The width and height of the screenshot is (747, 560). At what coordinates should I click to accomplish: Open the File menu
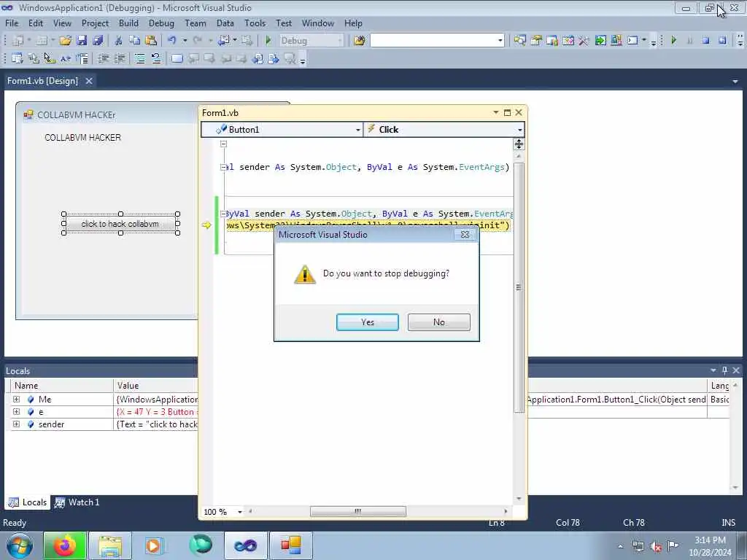tap(12, 23)
